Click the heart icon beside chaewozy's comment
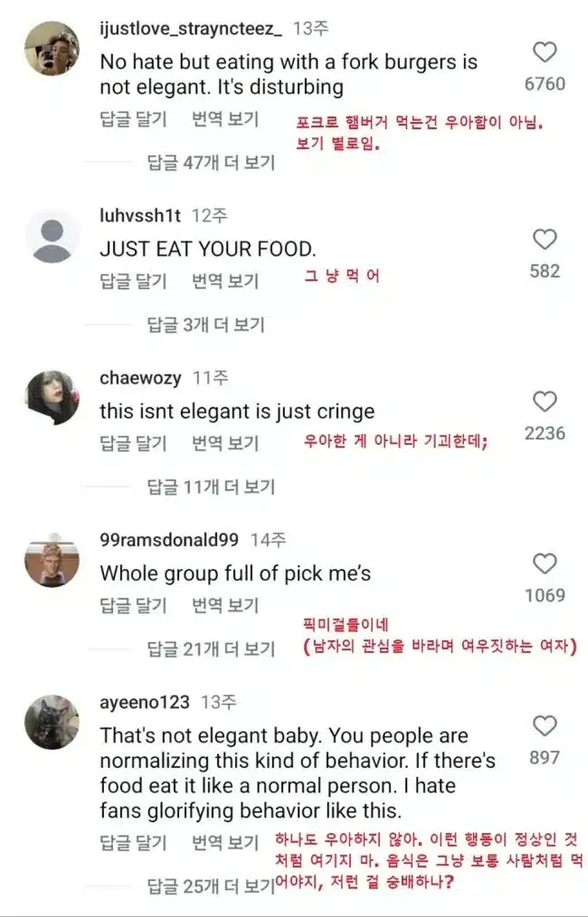The height and width of the screenshot is (917, 588). 545,401
